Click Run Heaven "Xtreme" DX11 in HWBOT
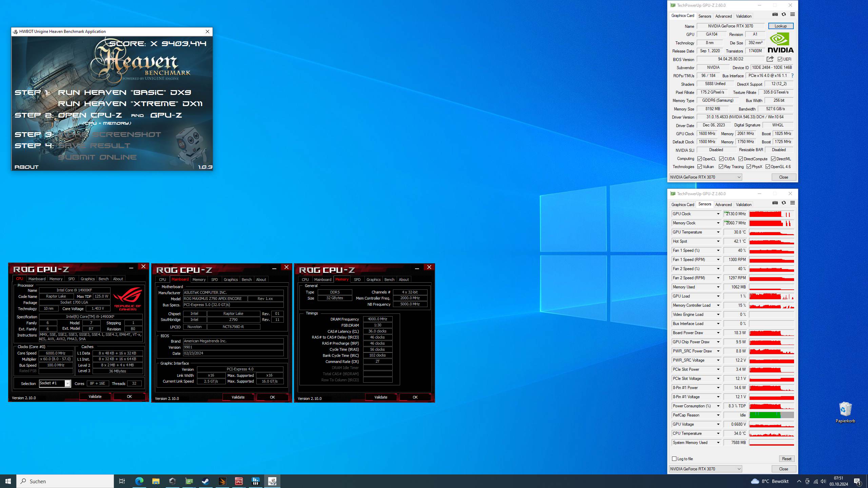868x488 pixels. pyautogui.click(x=130, y=104)
